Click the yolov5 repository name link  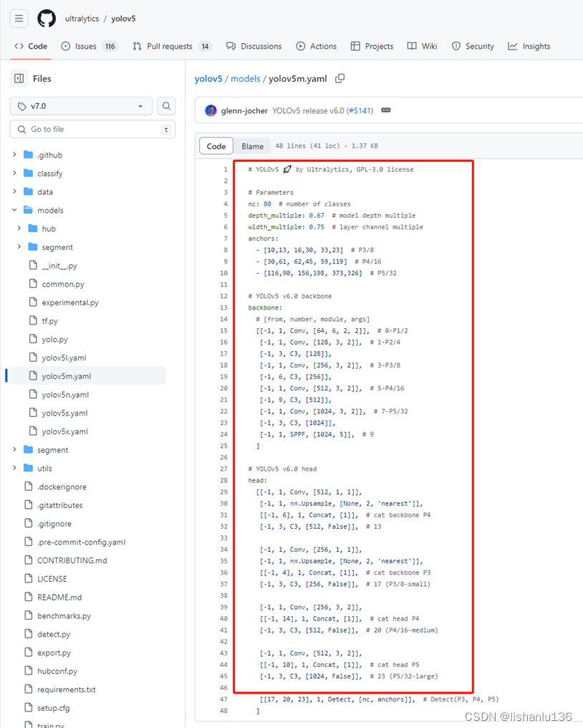[x=123, y=19]
